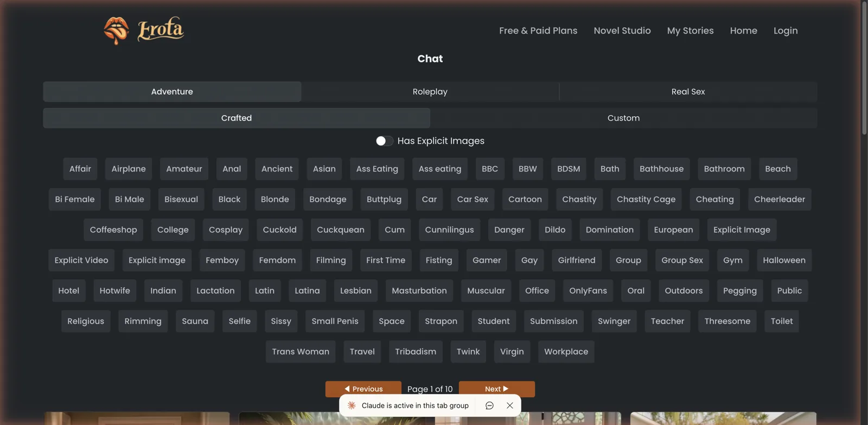Open Novel Studio
This screenshot has width=868, height=425.
click(622, 31)
